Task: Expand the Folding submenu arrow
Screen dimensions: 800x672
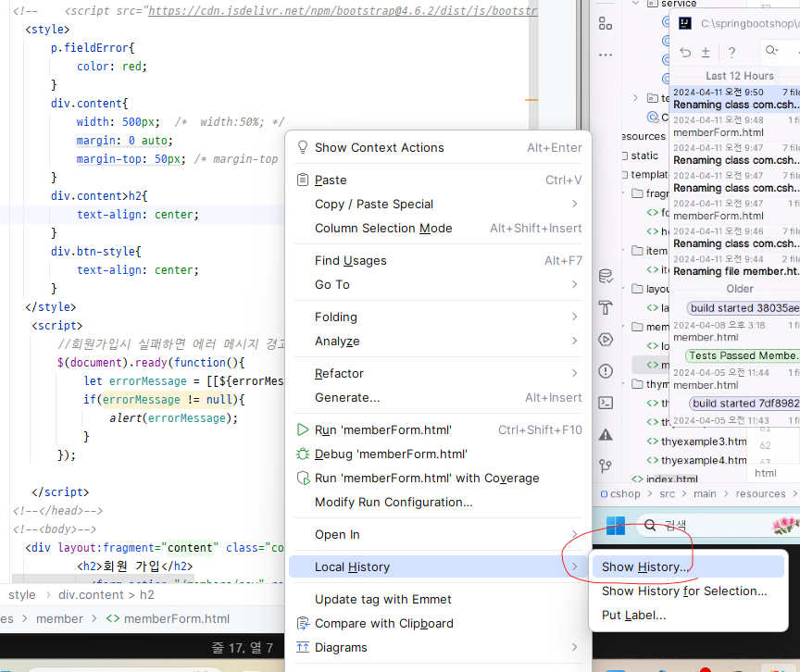Action: pyautogui.click(x=574, y=317)
